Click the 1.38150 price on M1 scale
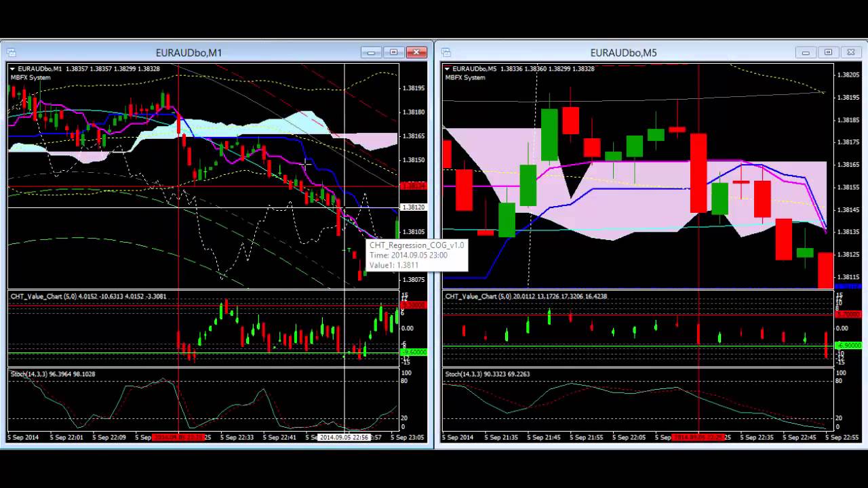Screen dimensions: 868x488 pos(414,160)
